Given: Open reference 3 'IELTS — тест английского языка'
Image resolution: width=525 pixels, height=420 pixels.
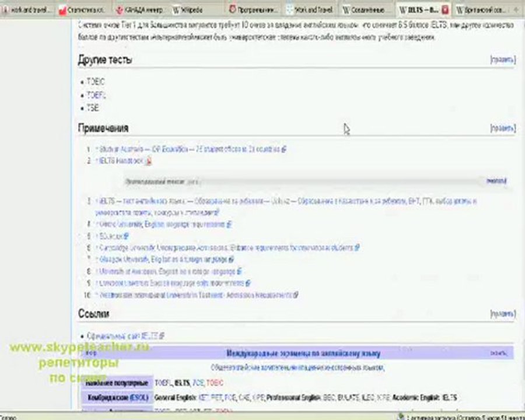Looking at the screenshot, I should click(286, 206).
